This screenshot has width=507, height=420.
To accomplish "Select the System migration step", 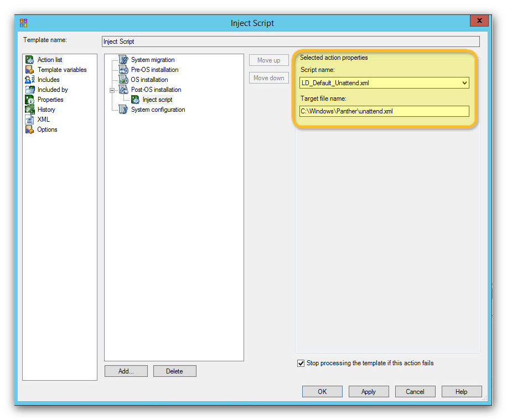I will coord(152,59).
